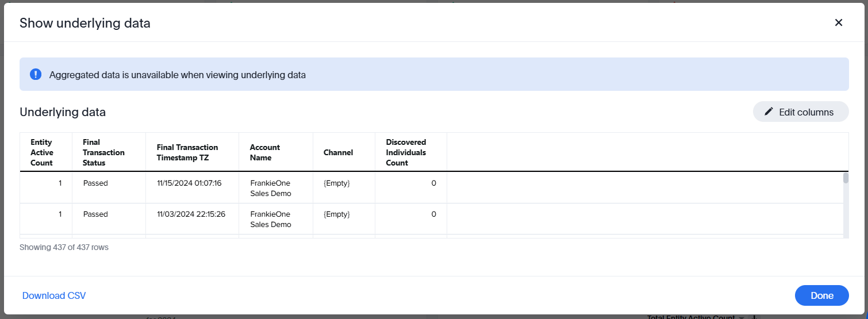
Task: Select the first row's Passed status cell
Action: click(x=95, y=183)
